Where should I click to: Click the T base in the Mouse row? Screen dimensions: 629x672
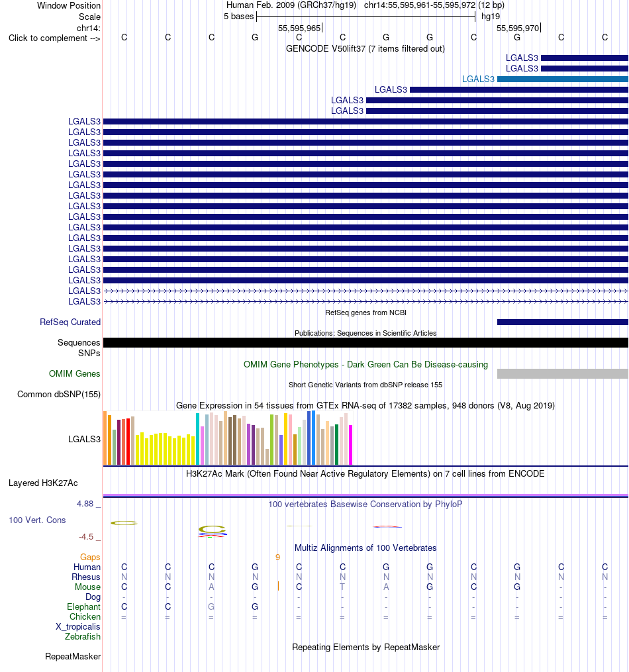click(x=342, y=587)
